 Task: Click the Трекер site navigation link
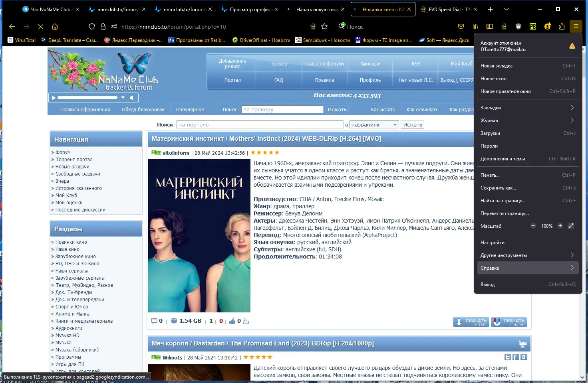[279, 64]
